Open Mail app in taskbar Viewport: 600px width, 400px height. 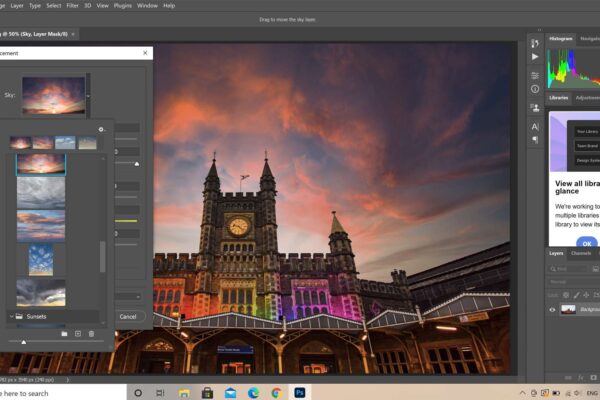pos(230,393)
